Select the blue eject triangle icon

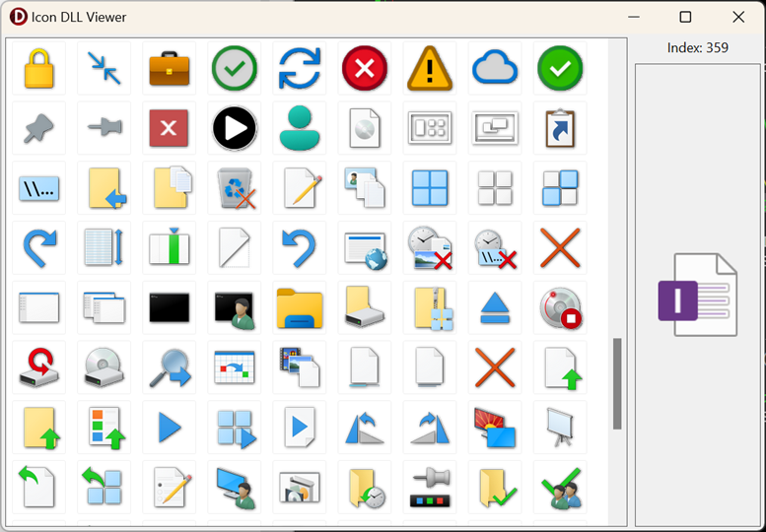tap(495, 308)
